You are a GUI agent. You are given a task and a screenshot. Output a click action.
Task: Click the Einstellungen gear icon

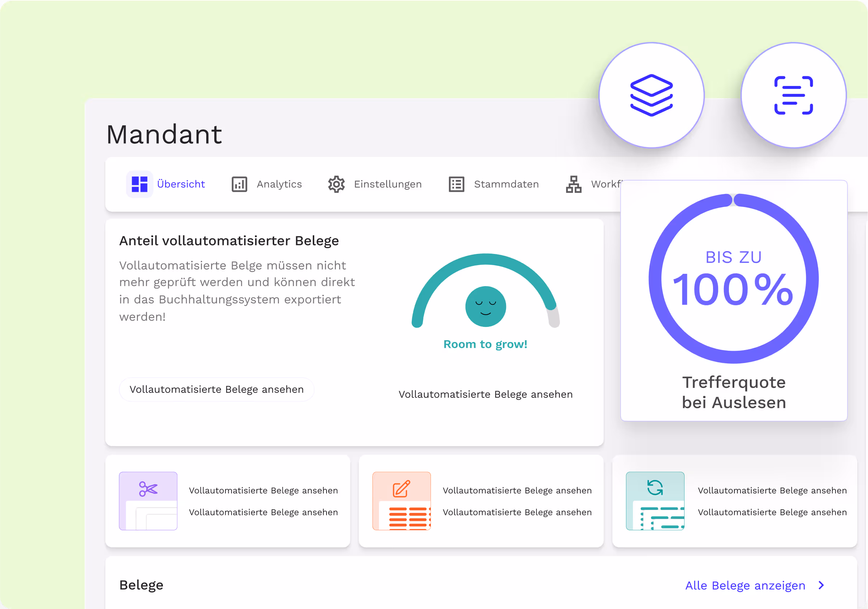click(336, 185)
